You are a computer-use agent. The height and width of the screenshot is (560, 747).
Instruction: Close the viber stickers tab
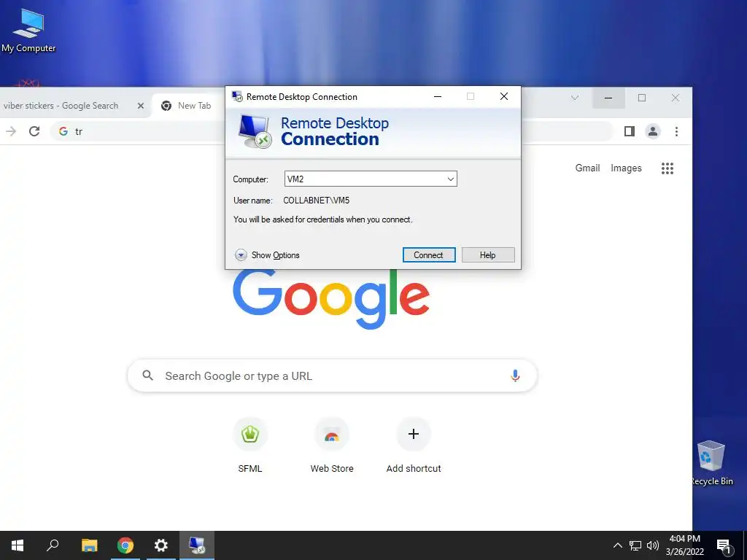141,106
